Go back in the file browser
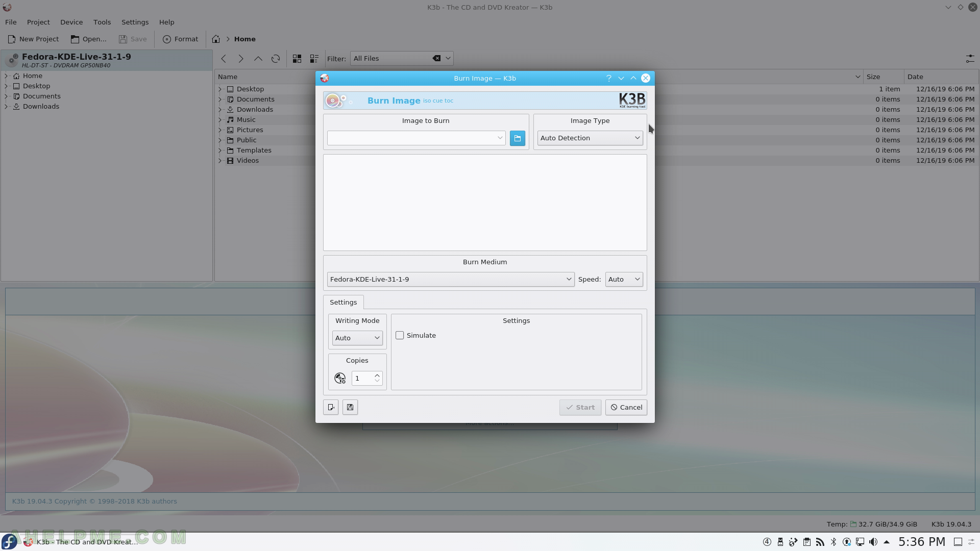Viewport: 980px width, 551px height. pos(224,59)
